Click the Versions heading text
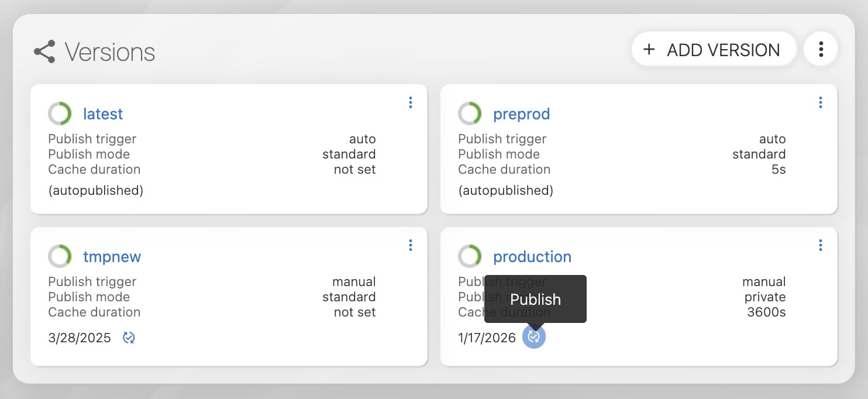Image resolution: width=868 pixels, height=399 pixels. point(109,52)
